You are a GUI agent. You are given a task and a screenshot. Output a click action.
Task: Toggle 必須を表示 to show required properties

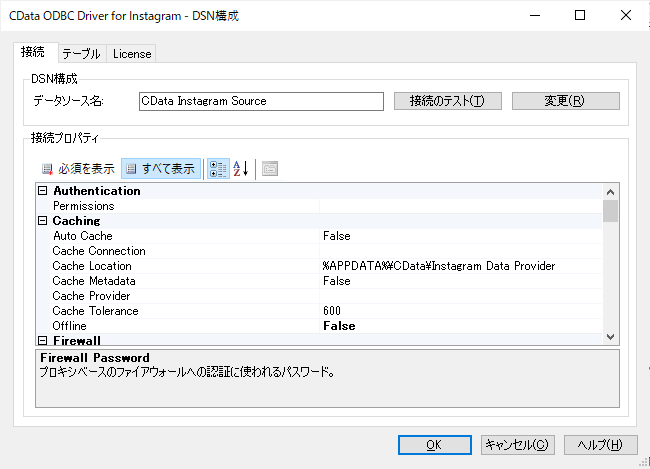pyautogui.click(x=78, y=169)
